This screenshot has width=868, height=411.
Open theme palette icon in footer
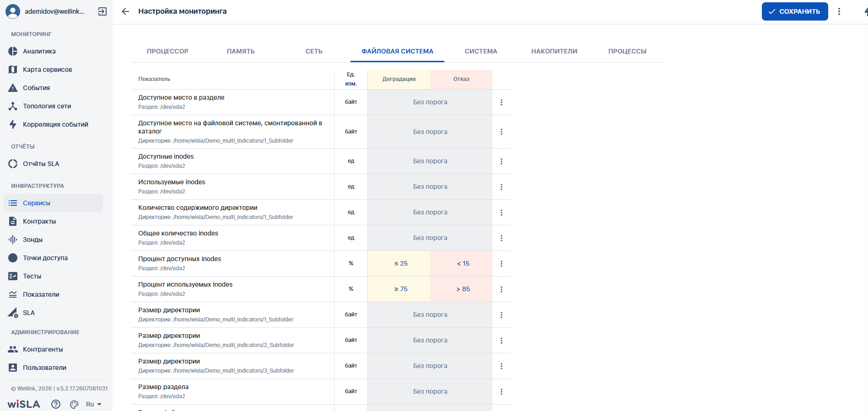pos(74,404)
